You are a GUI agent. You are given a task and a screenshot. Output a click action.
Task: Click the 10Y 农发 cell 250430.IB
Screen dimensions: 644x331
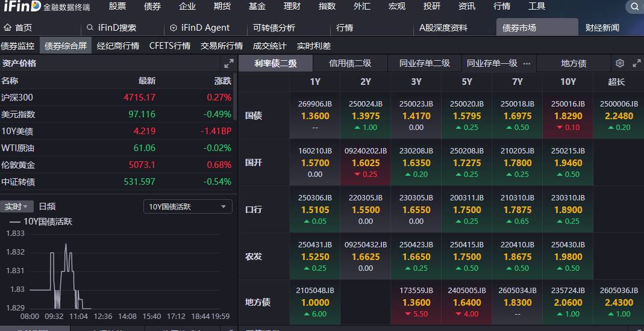[x=568, y=256]
